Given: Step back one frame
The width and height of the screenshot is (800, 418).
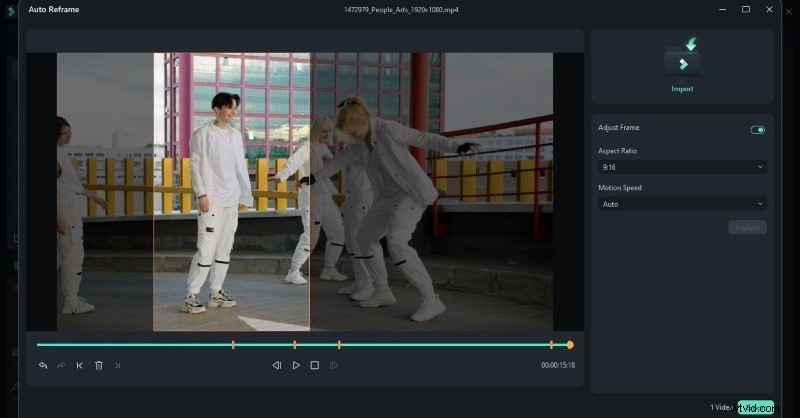Looking at the screenshot, I should pyautogui.click(x=277, y=365).
